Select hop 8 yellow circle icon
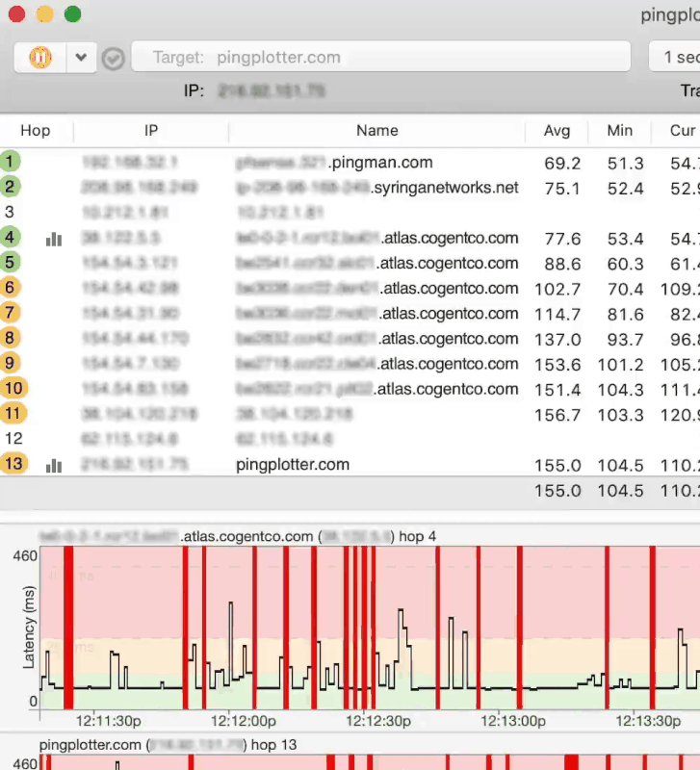This screenshot has width=700, height=770. [x=10, y=338]
